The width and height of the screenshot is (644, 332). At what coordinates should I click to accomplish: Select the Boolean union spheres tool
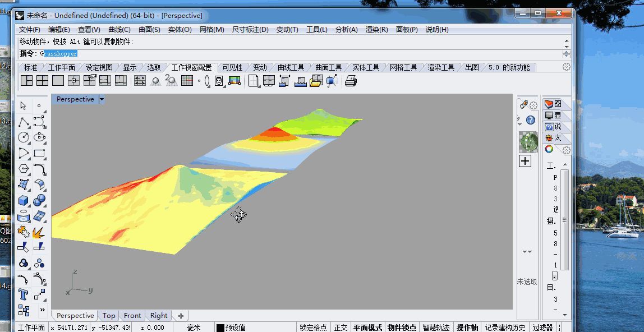pyautogui.click(x=39, y=200)
